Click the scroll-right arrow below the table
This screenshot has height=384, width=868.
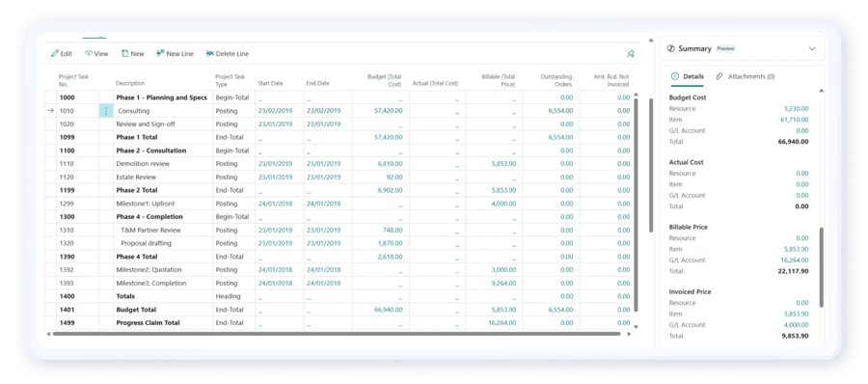pos(628,334)
